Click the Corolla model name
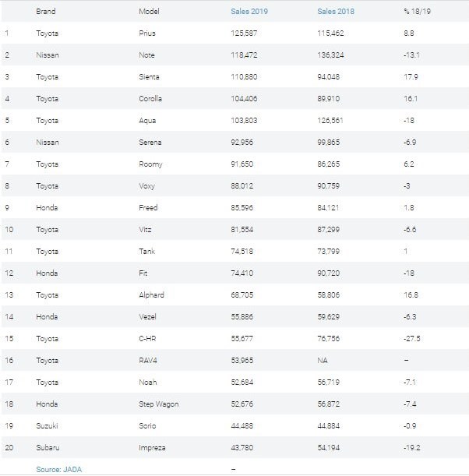 [x=150, y=99]
